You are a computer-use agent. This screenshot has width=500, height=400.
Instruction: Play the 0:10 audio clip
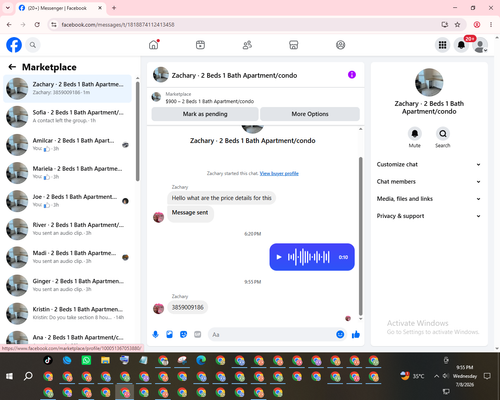tap(279, 257)
